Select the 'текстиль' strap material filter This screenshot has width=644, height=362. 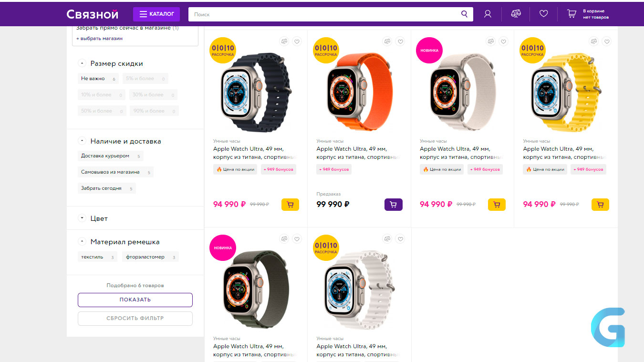pos(97,257)
